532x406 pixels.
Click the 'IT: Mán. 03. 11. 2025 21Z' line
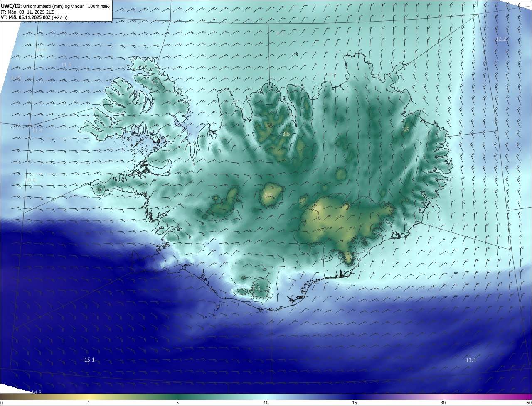[x=27, y=12]
